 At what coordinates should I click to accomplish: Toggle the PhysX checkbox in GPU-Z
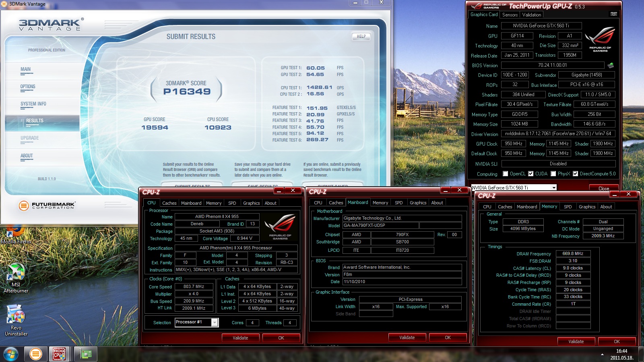click(553, 174)
